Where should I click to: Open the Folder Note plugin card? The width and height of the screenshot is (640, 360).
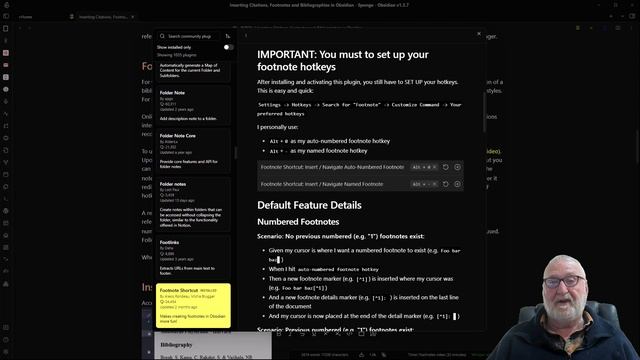click(193, 105)
